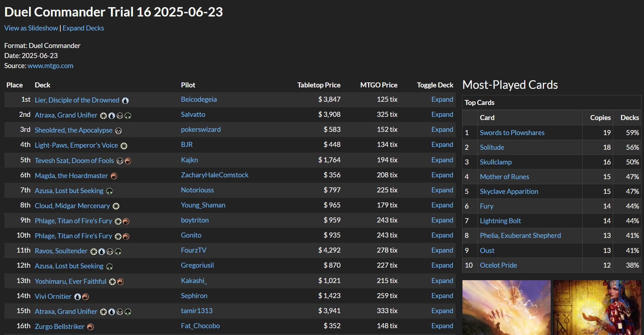Screen dimensions: 644x335
Task: Expand FourzTV's Ravos deck
Action: coord(442,250)
